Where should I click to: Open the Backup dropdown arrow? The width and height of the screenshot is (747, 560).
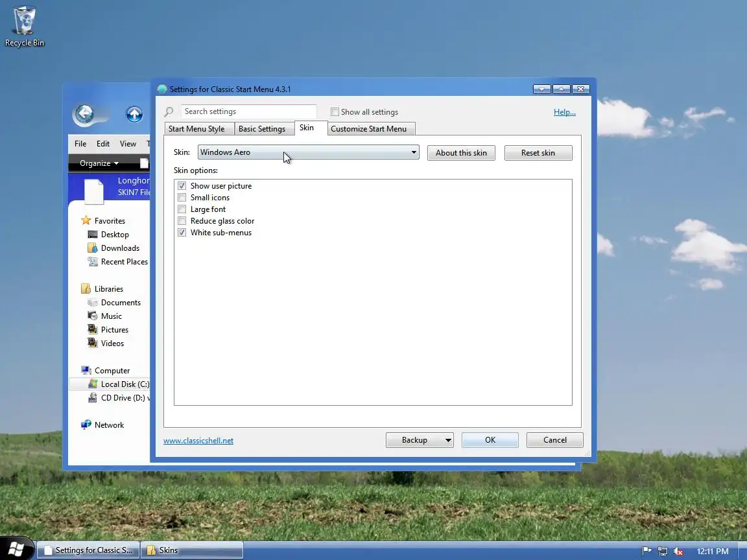(448, 440)
